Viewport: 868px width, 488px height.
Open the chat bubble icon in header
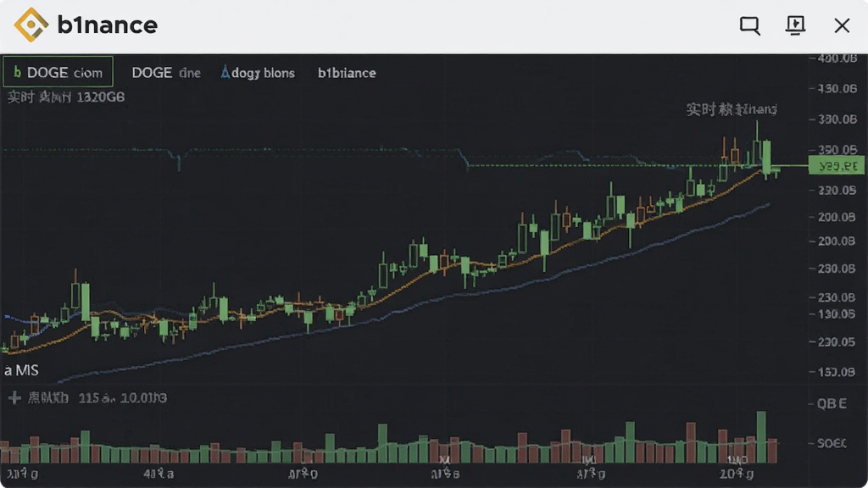[750, 25]
